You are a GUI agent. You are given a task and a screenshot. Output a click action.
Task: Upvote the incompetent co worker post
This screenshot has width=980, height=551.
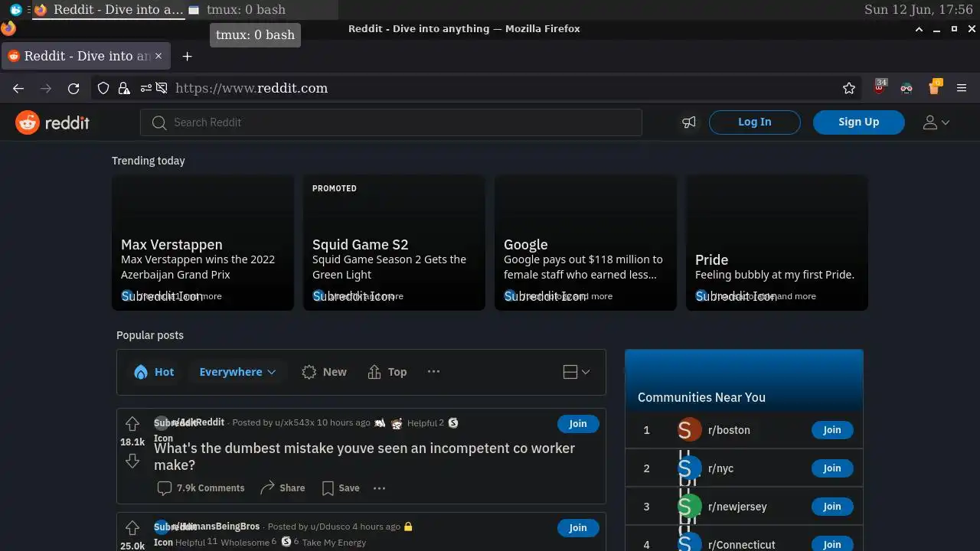[132, 424]
